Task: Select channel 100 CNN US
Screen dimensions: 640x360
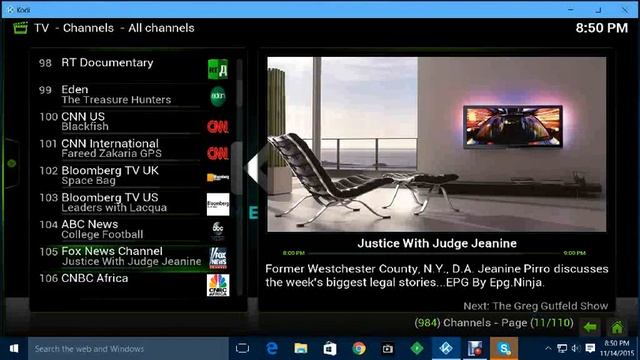Action: [x=133, y=122]
